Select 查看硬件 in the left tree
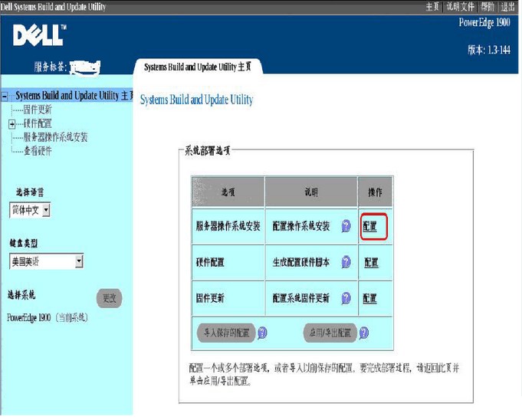This screenshot has width=522, height=420. [x=38, y=151]
